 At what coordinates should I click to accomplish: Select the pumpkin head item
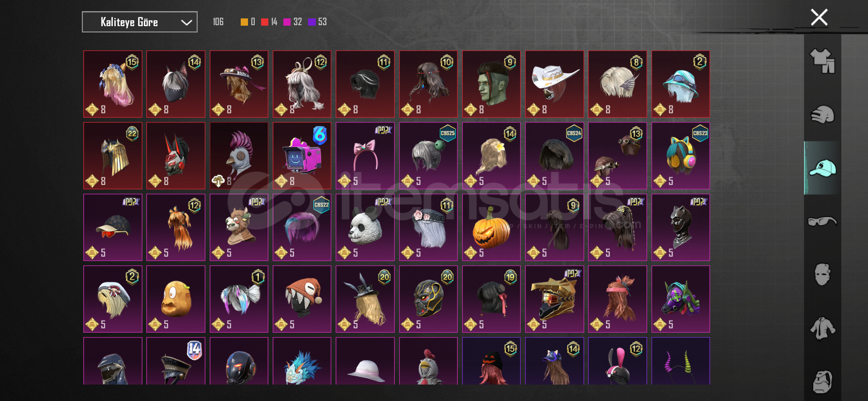tap(491, 227)
